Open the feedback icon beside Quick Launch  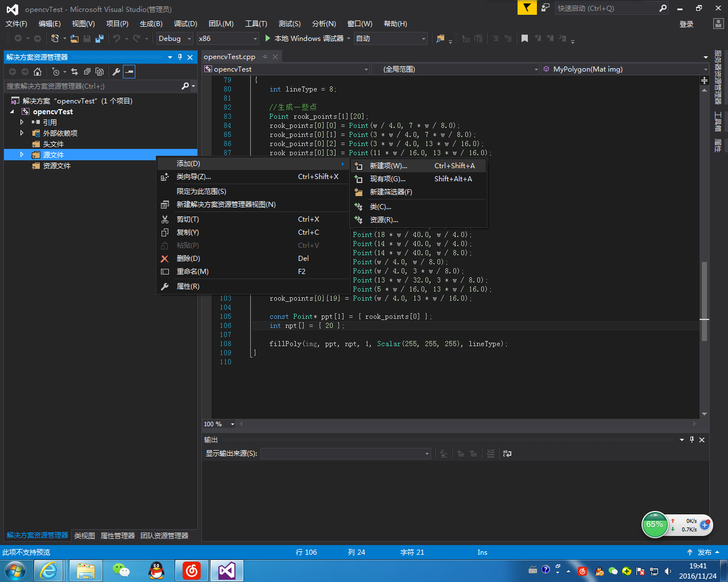[x=545, y=8]
